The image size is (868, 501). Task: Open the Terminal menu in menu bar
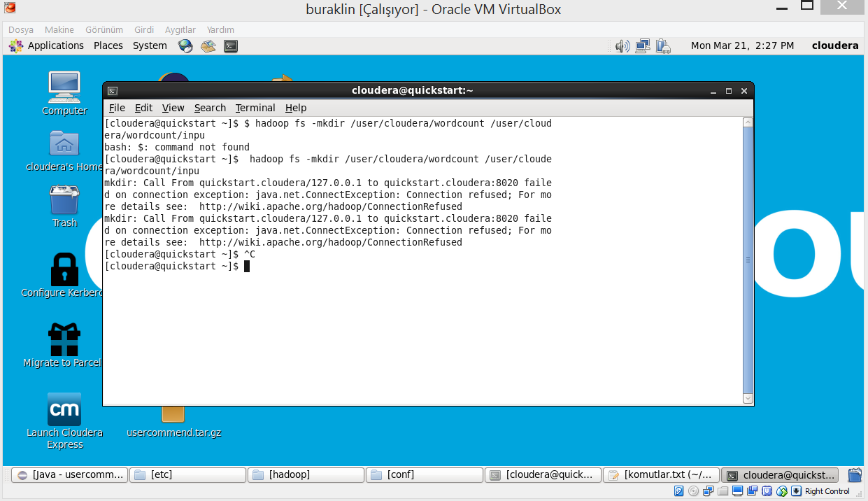[255, 108]
